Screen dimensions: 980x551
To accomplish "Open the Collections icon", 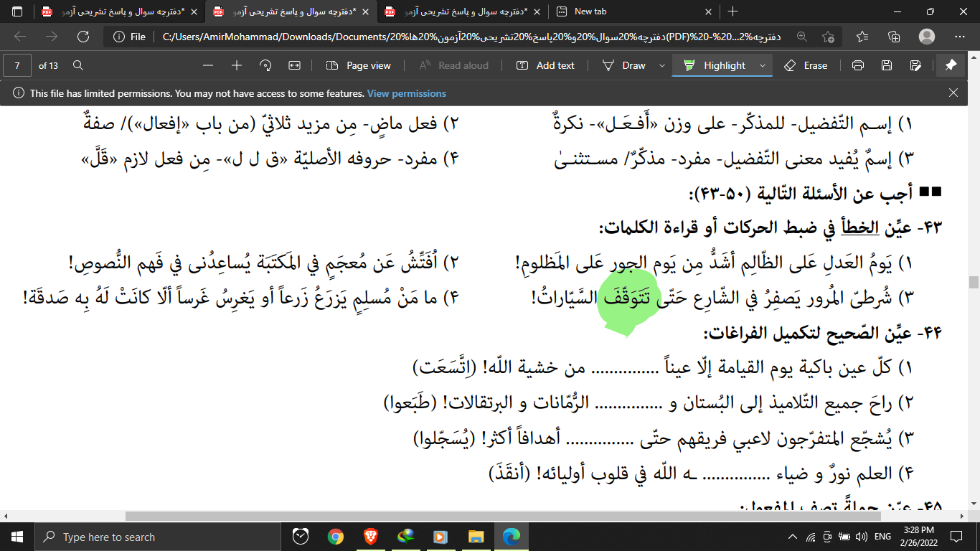I will tap(894, 37).
